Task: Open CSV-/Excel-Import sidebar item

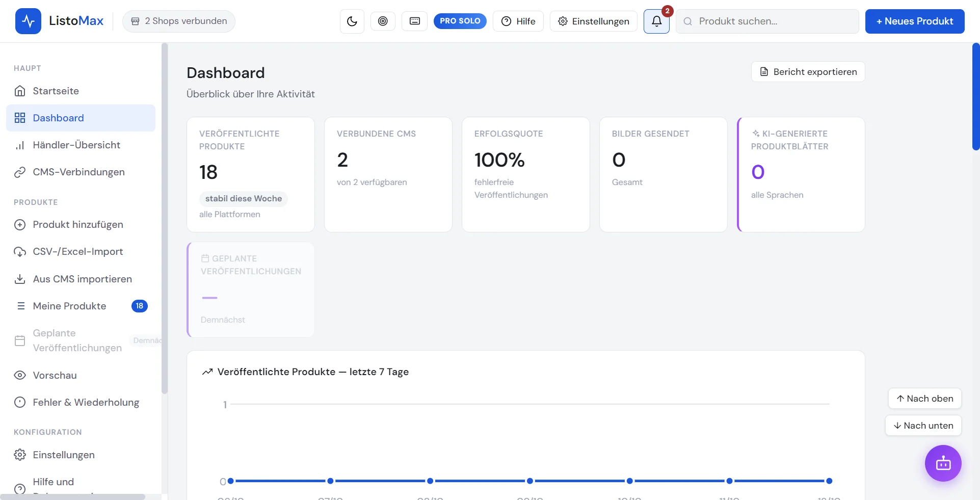Action: (x=81, y=252)
